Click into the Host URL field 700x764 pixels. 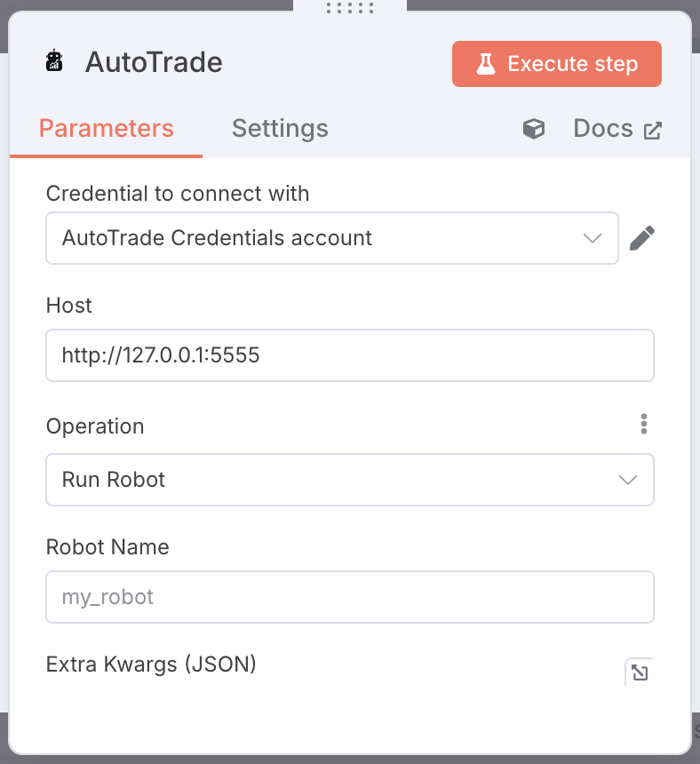click(350, 355)
